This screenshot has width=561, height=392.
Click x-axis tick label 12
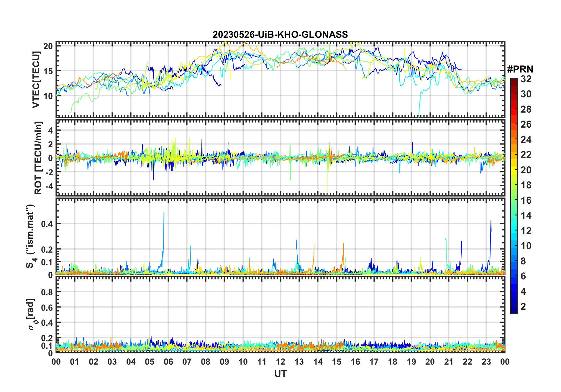click(x=280, y=362)
